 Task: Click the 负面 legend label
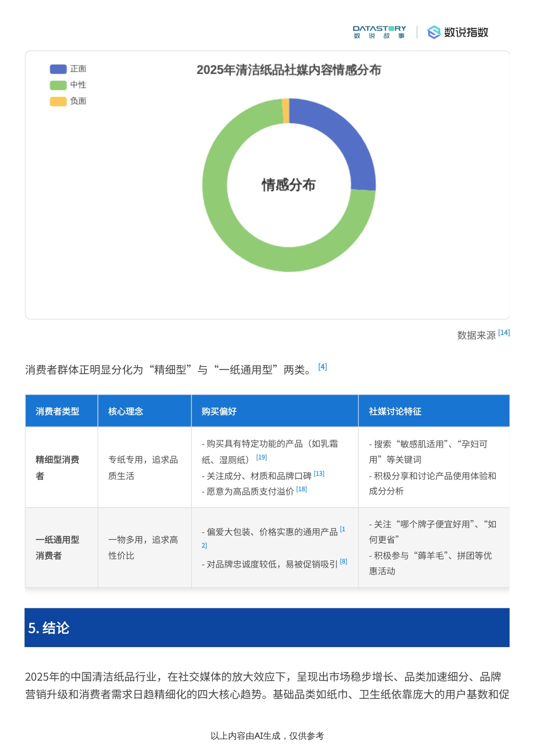(x=78, y=101)
